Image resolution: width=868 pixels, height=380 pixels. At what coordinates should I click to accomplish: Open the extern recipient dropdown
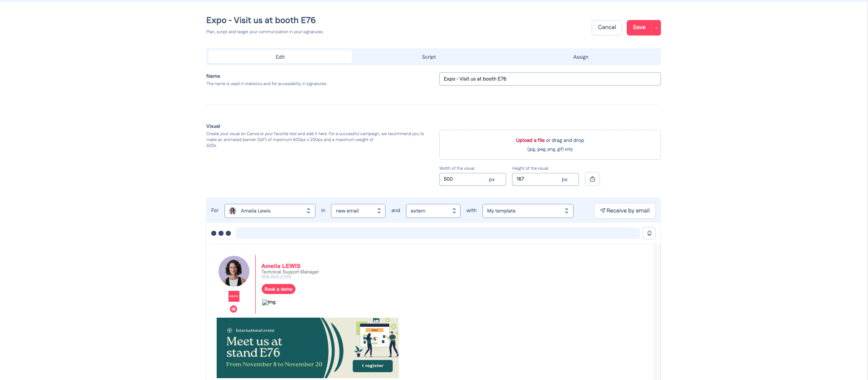coord(433,211)
